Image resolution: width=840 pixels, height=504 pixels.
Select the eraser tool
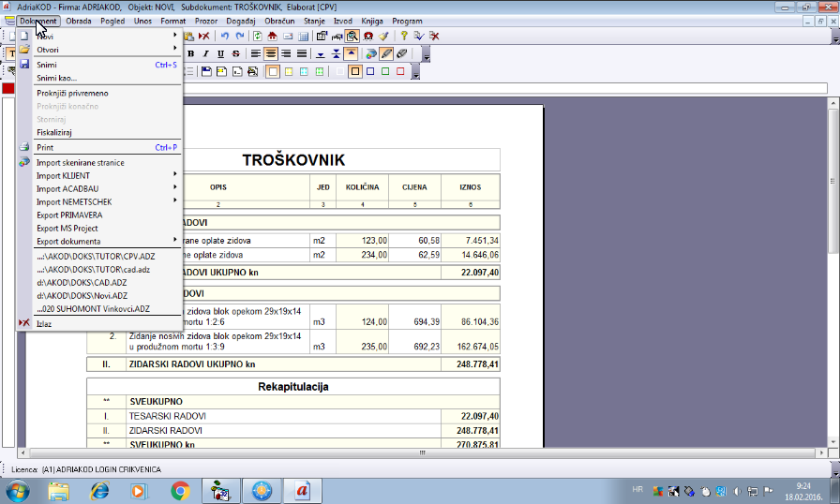(x=402, y=53)
